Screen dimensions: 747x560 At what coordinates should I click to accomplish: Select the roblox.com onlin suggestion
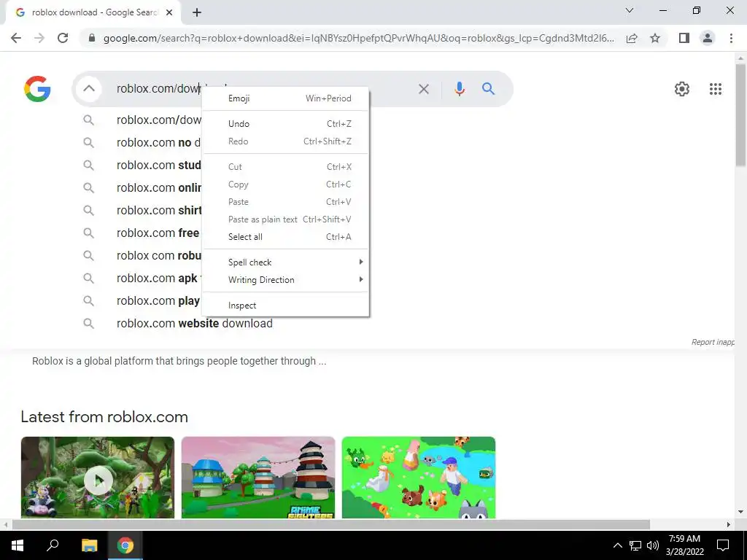(159, 187)
